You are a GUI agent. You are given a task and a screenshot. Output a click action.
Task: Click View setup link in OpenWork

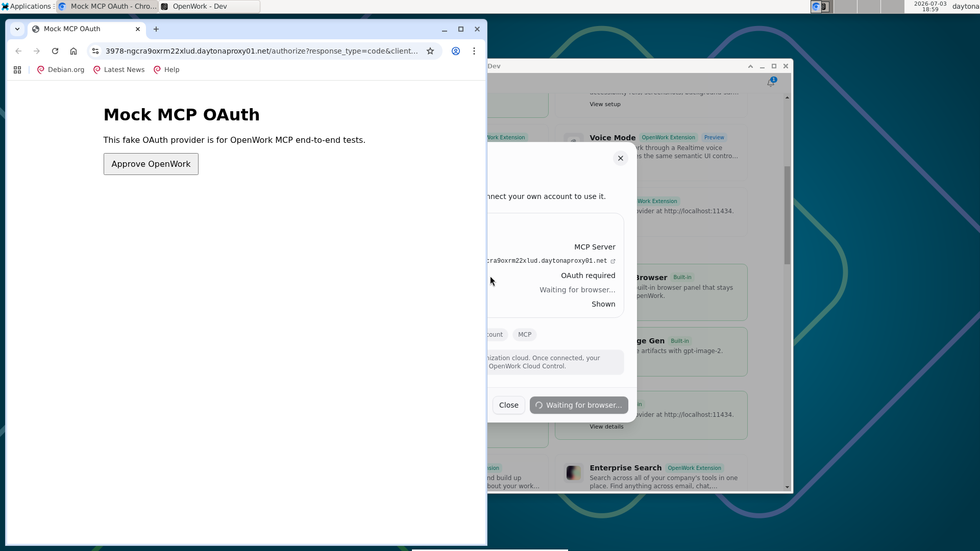click(x=605, y=104)
